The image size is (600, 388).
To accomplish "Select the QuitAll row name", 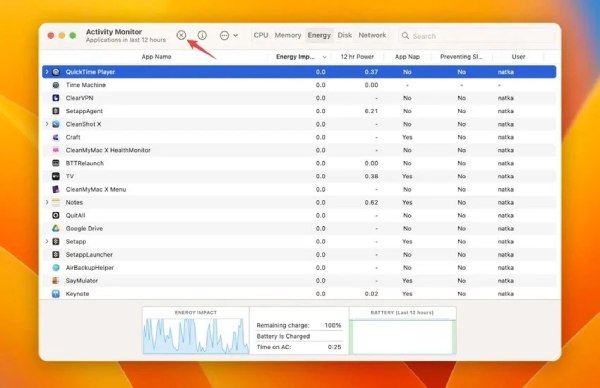I will 75,215.
